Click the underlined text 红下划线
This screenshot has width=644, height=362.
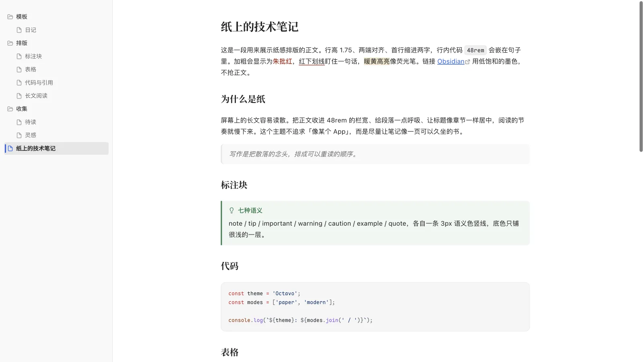pyautogui.click(x=312, y=62)
